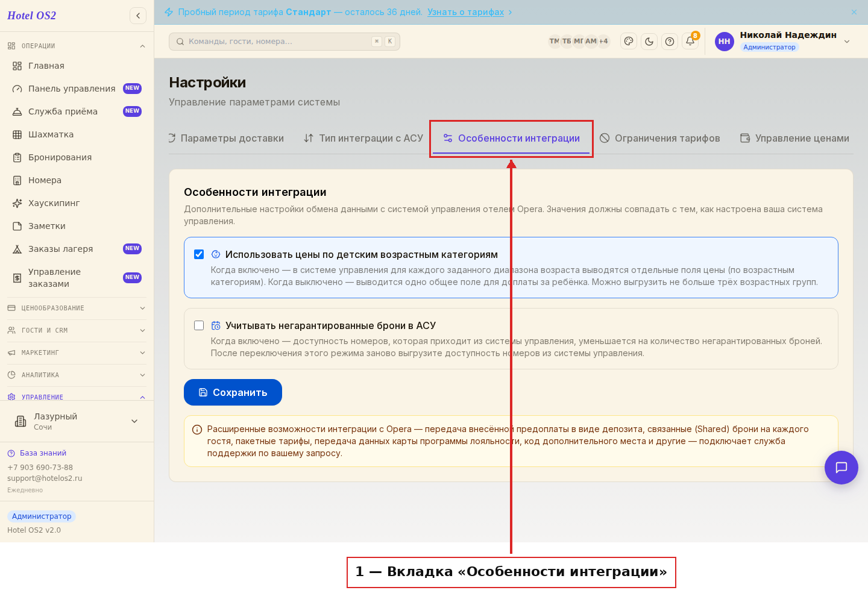Toggle dark mode moon icon
The height and width of the screenshot is (602, 868).
point(649,42)
